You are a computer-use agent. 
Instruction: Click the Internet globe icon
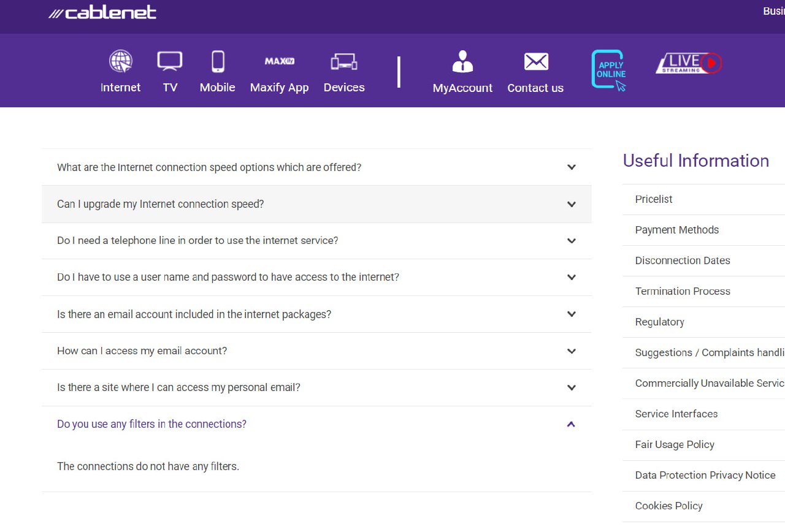click(121, 61)
